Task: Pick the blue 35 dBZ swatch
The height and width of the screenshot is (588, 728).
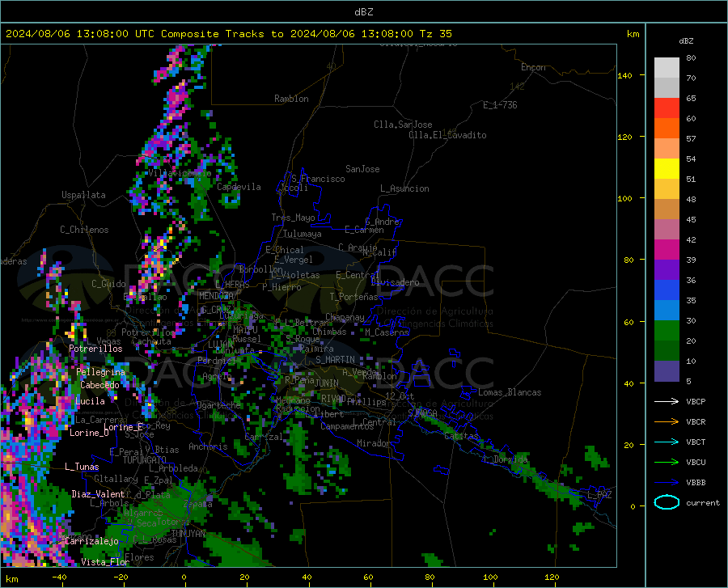Action: [667, 290]
